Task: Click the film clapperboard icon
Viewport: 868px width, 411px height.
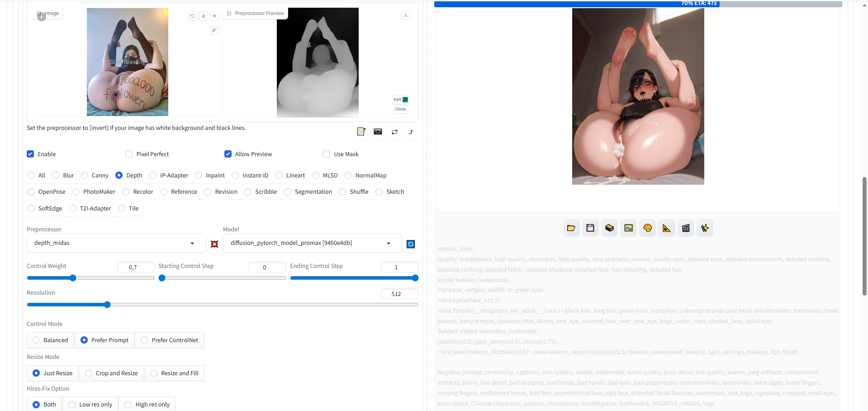Action: coord(686,228)
